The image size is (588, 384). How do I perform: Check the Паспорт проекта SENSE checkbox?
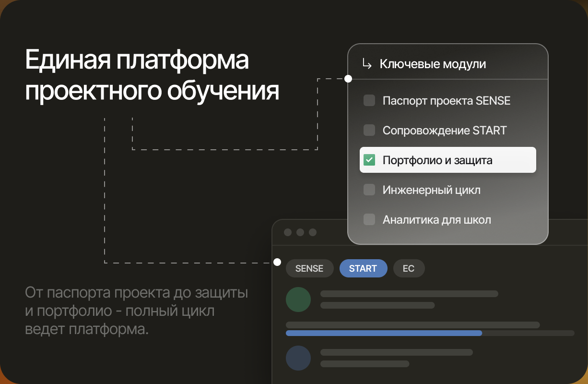tap(369, 101)
